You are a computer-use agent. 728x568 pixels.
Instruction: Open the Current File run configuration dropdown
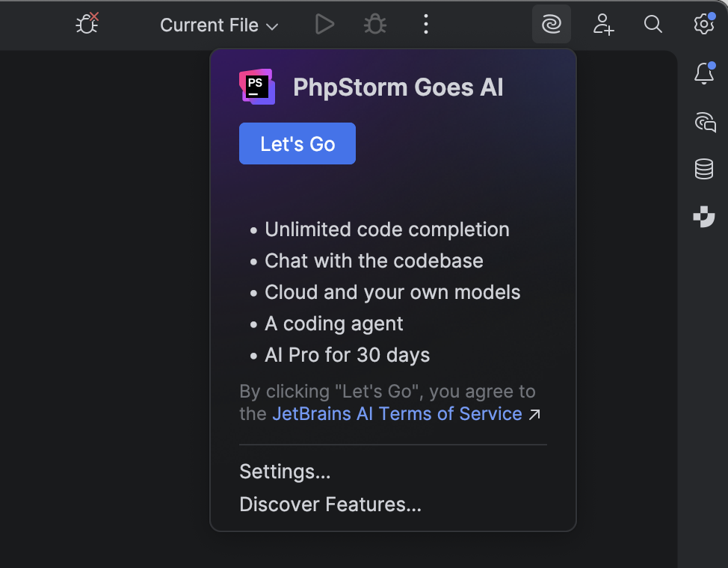[218, 25]
